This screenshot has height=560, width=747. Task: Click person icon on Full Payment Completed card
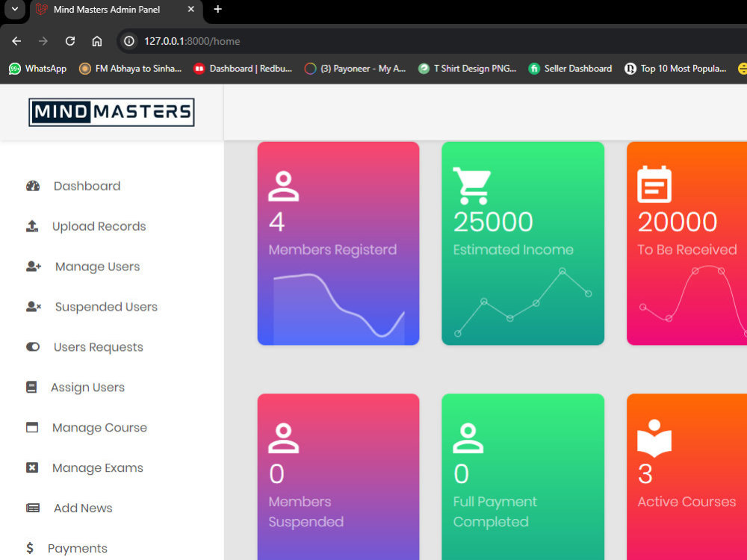coord(468,438)
